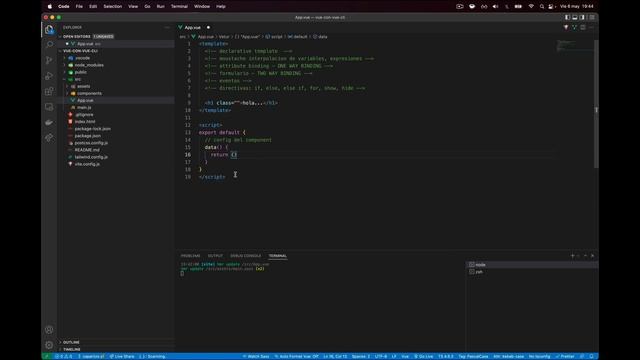Click Go Live in the status bar

click(x=423, y=357)
